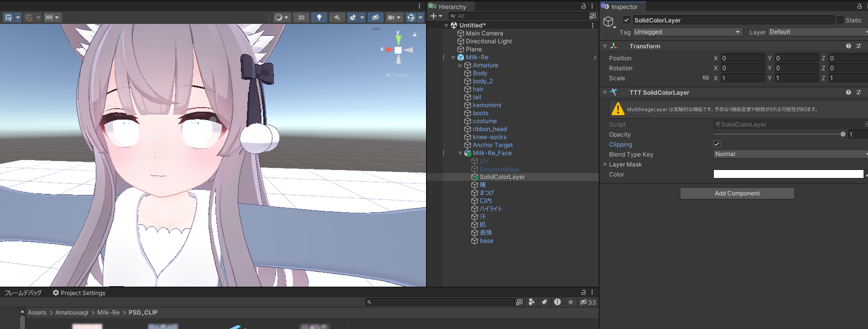Viewport: 868px width, 329px height.
Task: Open the white Color swatch picker
Action: click(788, 174)
